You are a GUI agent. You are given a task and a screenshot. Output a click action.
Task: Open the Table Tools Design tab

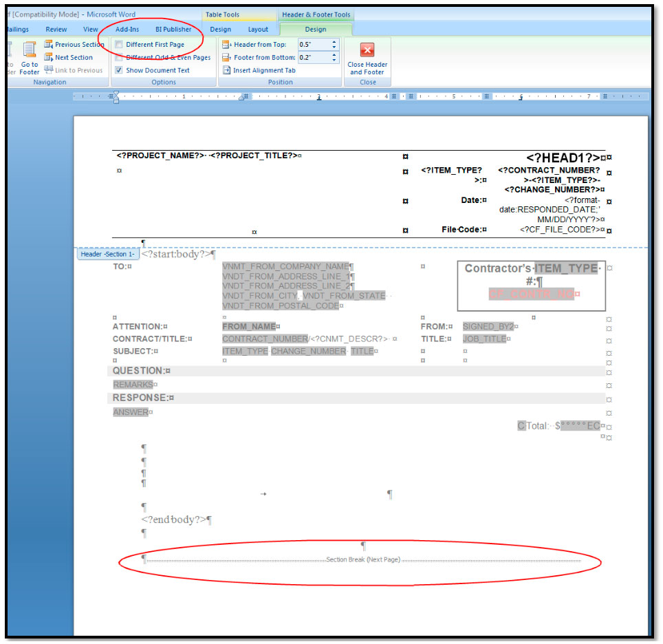(x=221, y=29)
